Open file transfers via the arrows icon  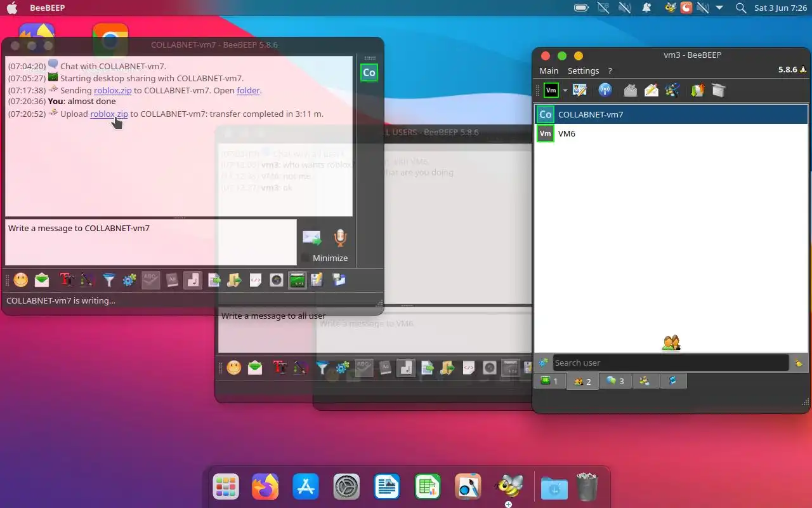tap(697, 90)
